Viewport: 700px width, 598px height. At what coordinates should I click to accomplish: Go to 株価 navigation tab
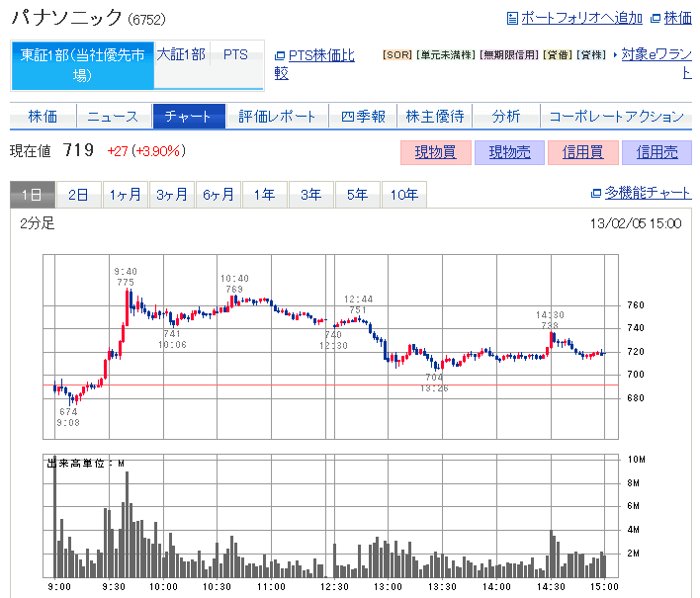(43, 117)
